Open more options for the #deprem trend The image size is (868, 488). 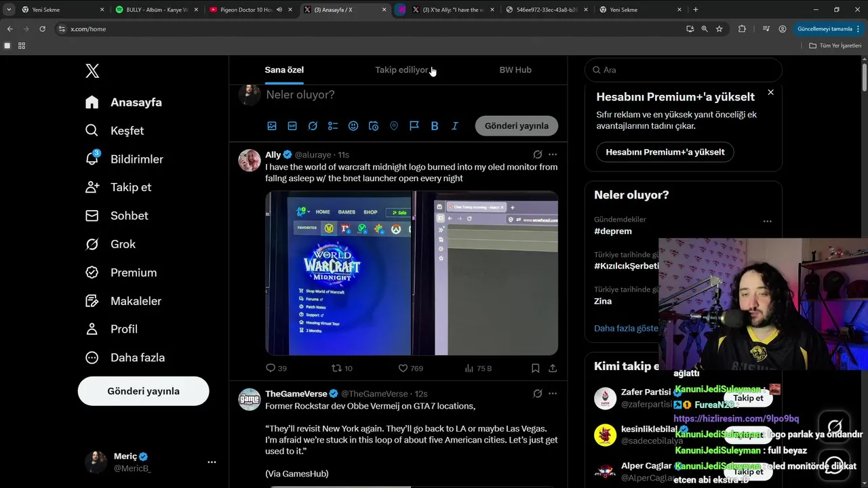767,221
